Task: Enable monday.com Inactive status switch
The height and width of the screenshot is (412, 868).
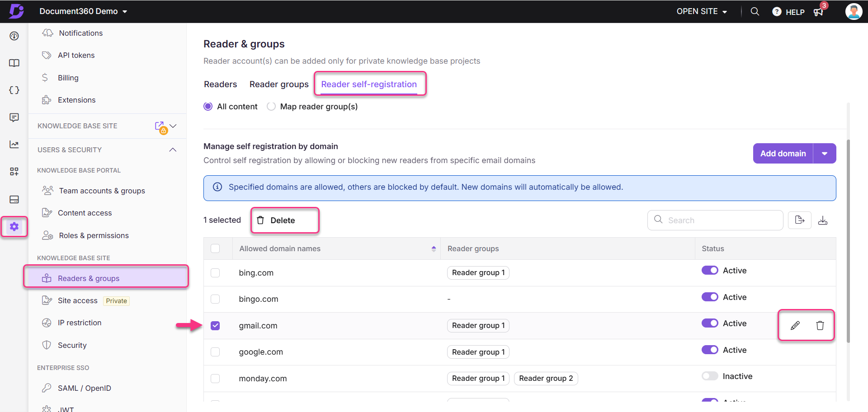Action: pos(710,376)
